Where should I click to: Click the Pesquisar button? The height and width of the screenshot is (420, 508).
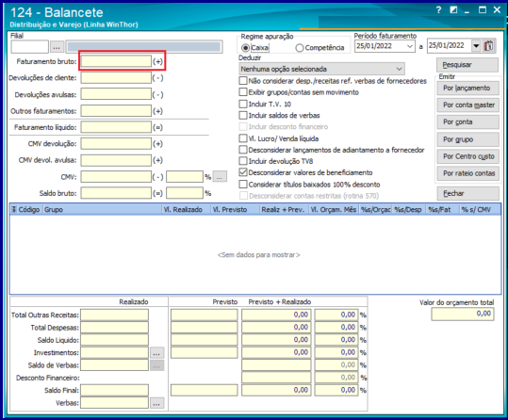(x=467, y=65)
